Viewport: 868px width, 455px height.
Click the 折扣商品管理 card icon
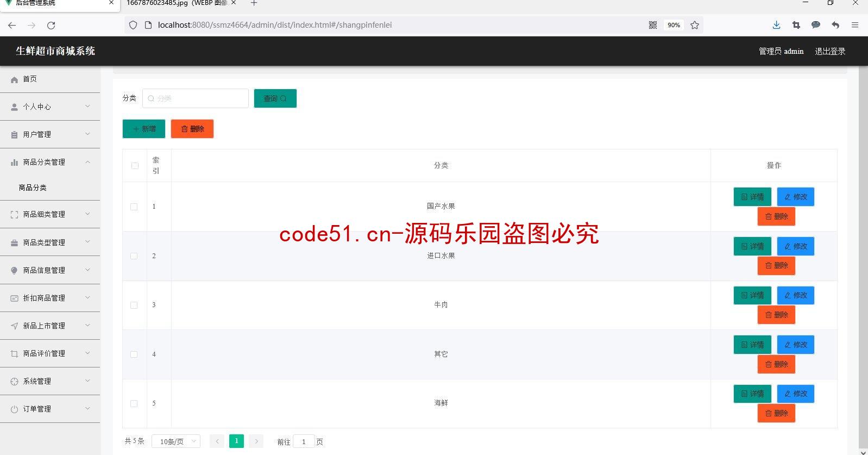15,298
